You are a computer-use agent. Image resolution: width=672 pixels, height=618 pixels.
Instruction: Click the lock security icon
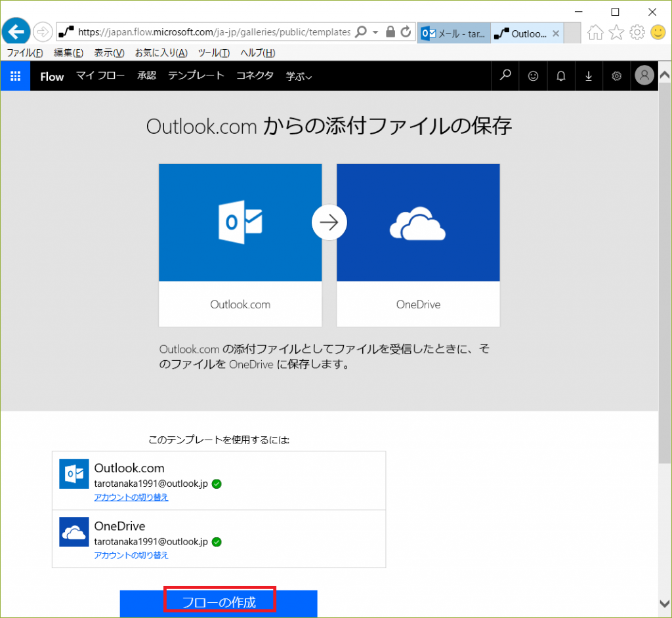(390, 31)
